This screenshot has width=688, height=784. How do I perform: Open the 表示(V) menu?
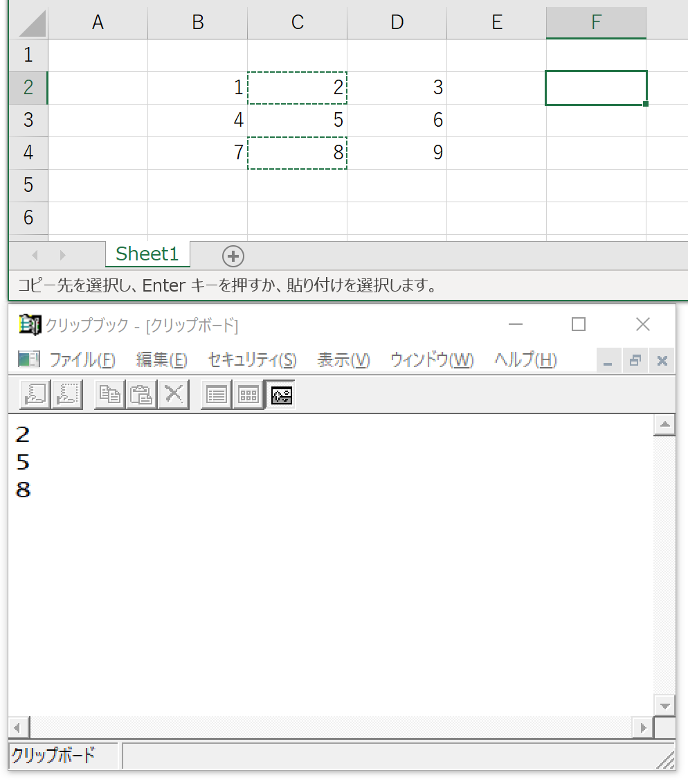pyautogui.click(x=344, y=359)
